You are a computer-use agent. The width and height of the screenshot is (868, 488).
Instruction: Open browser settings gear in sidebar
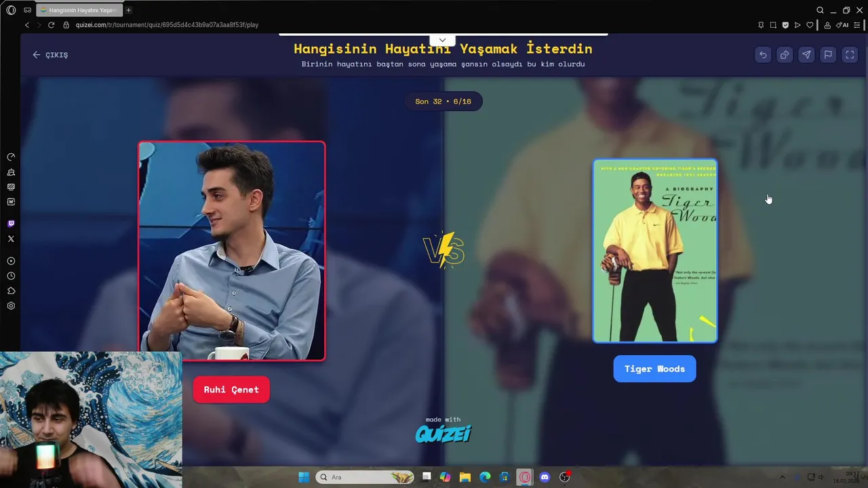pyautogui.click(x=11, y=306)
